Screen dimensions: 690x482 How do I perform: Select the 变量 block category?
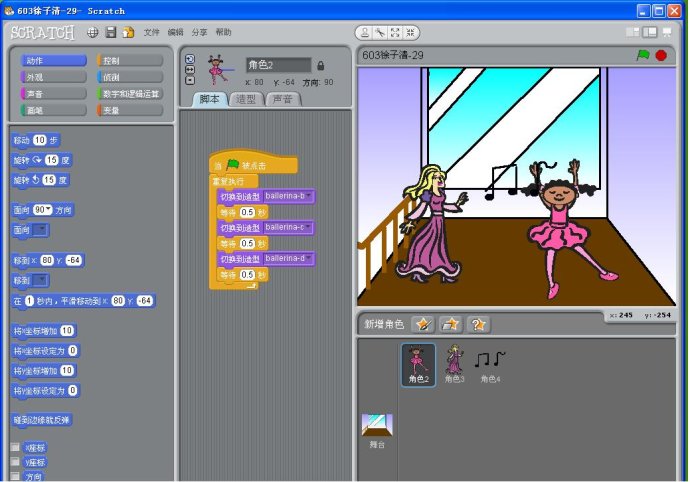(130, 110)
